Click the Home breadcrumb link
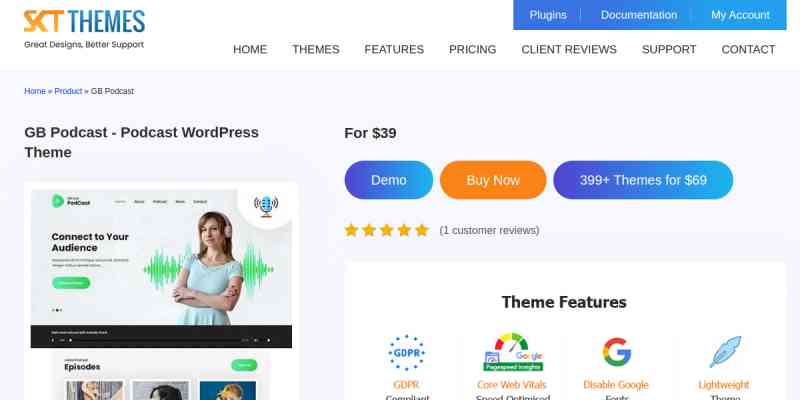 pyautogui.click(x=35, y=91)
